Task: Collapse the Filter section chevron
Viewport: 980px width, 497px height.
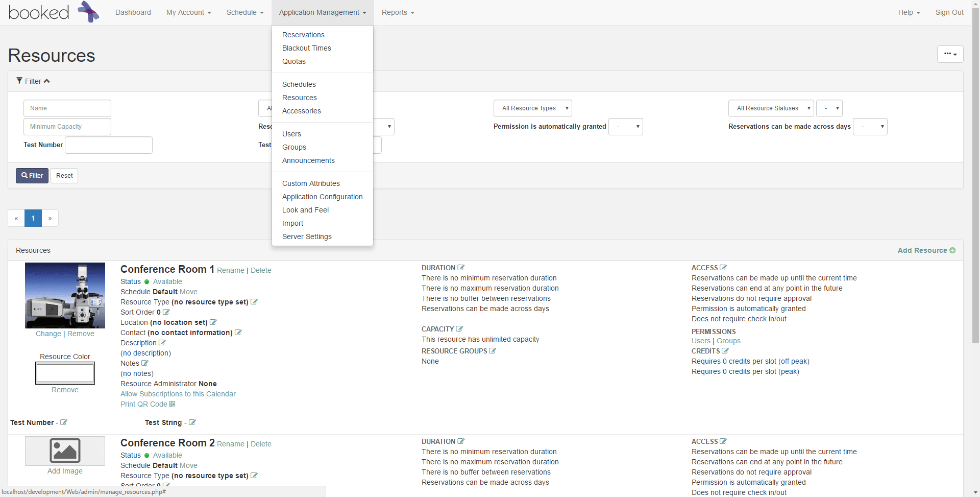Action: coord(47,80)
